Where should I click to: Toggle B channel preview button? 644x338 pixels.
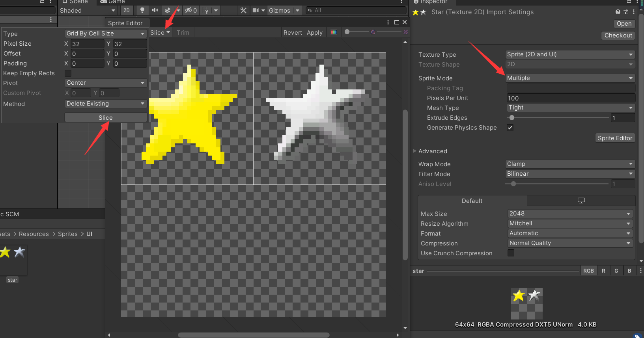click(629, 271)
